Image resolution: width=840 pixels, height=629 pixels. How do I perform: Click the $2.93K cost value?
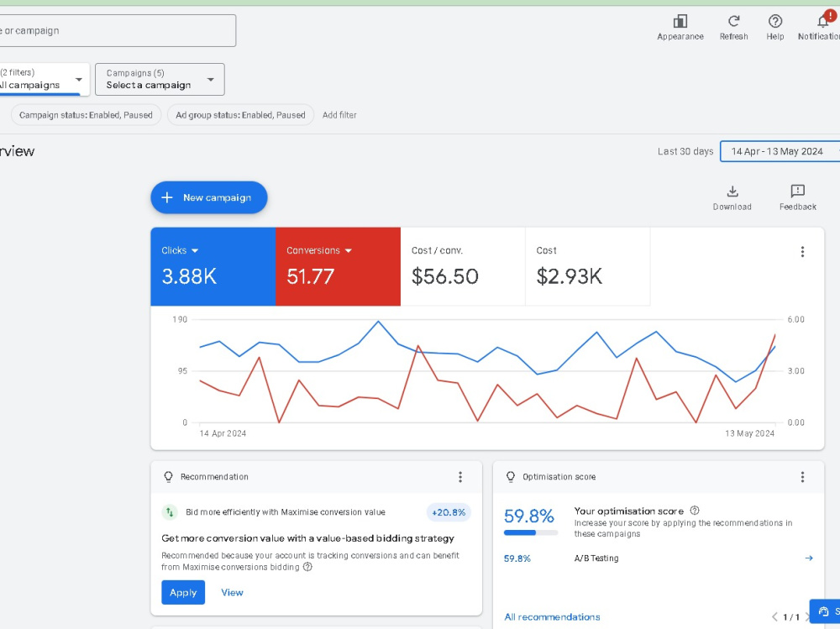click(x=570, y=276)
